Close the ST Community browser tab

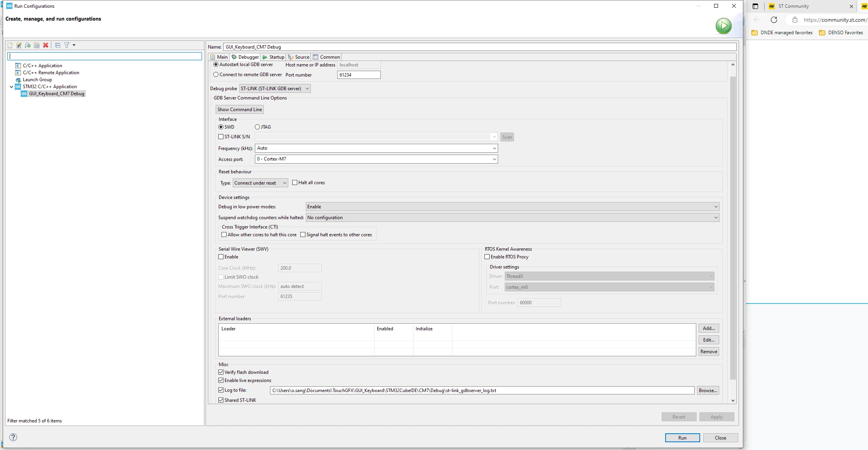(x=851, y=6)
